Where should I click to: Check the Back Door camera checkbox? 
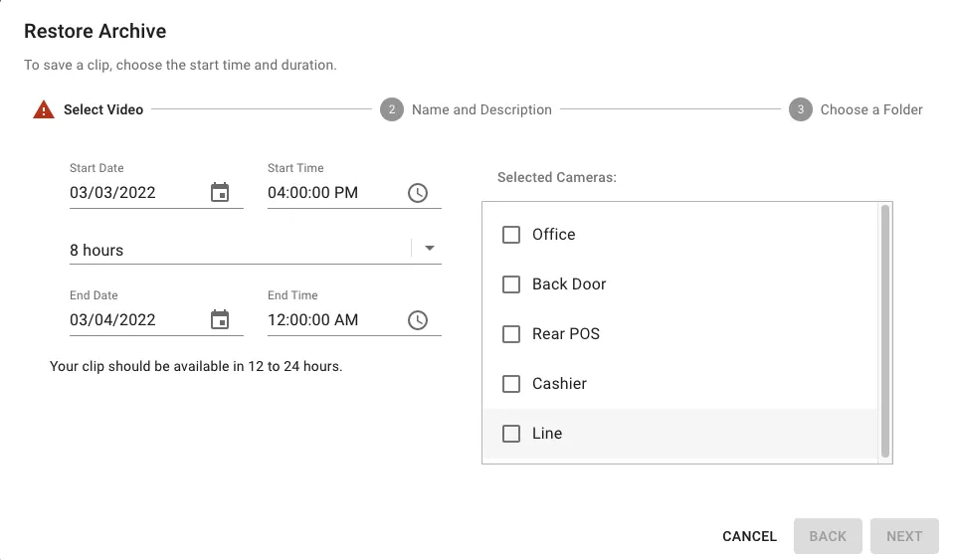pos(511,284)
